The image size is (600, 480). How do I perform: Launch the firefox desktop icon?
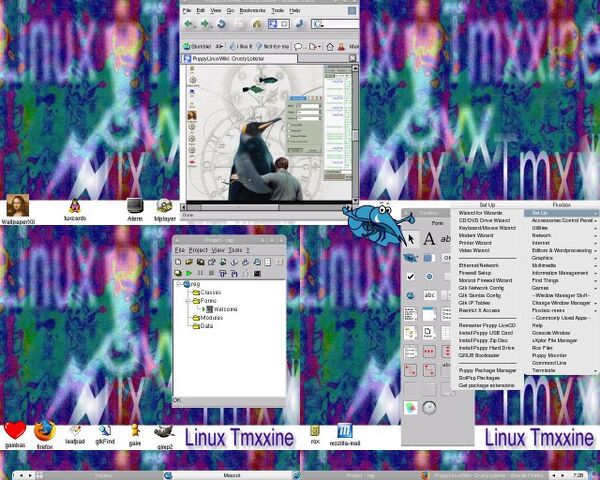(x=45, y=434)
